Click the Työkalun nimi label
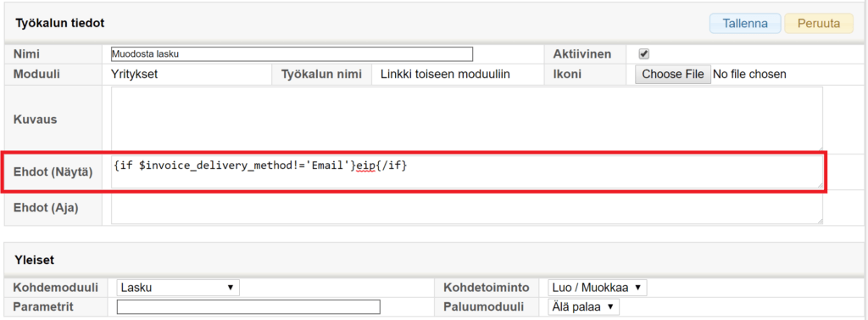 click(321, 75)
